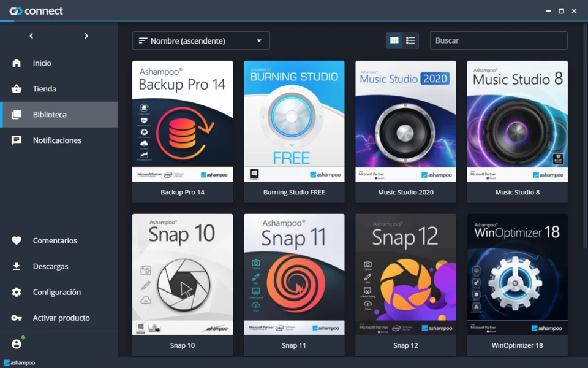Click the Biblioteca library icon
The height and width of the screenshot is (368, 588).
(x=17, y=115)
